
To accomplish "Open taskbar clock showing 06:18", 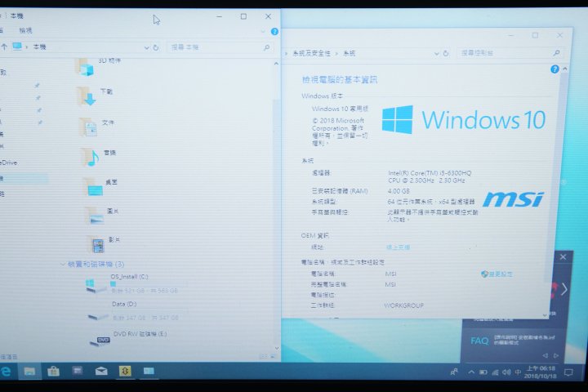I will 541,372.
